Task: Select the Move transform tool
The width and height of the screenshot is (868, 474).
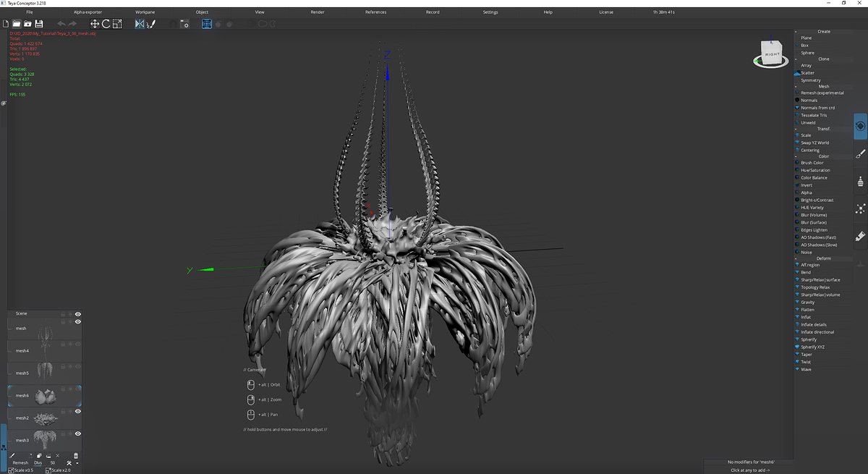Action: (x=94, y=24)
